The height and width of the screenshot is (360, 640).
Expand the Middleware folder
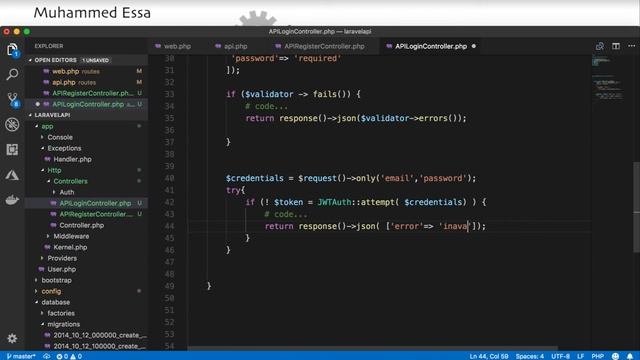(49, 236)
